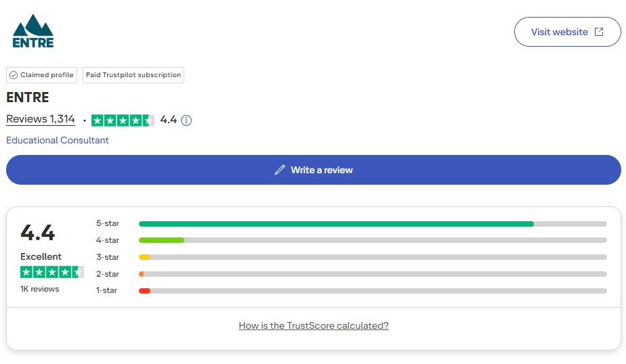Screen dimensions: 626x364
Task: Select the 5-star label
Action: (x=108, y=224)
